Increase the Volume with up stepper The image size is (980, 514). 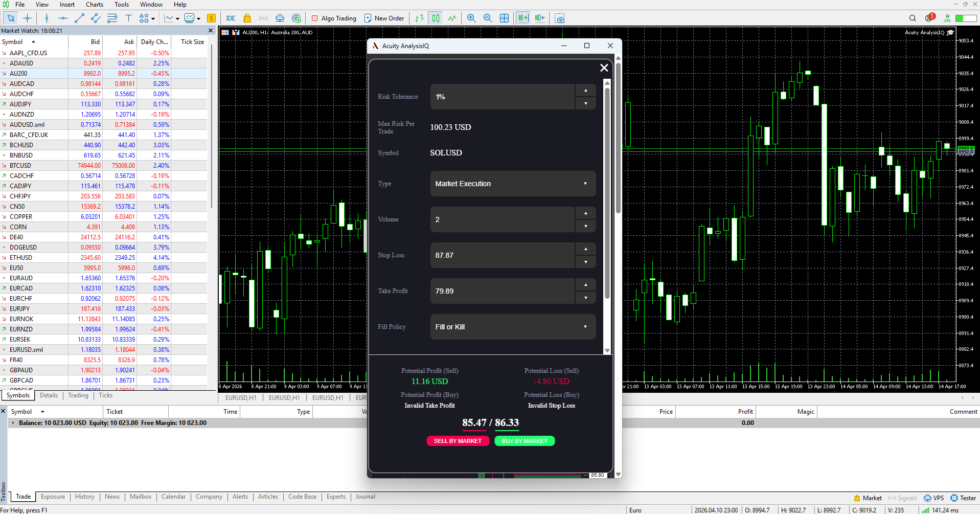click(585, 213)
